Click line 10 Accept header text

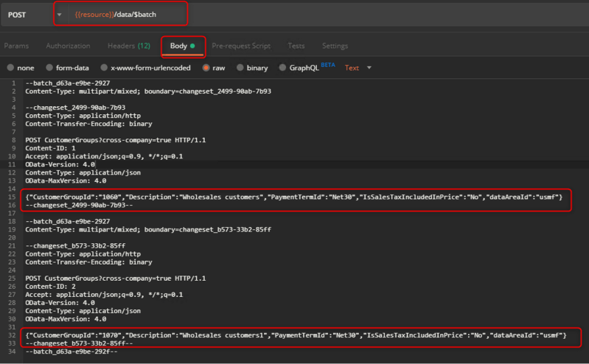(104, 156)
